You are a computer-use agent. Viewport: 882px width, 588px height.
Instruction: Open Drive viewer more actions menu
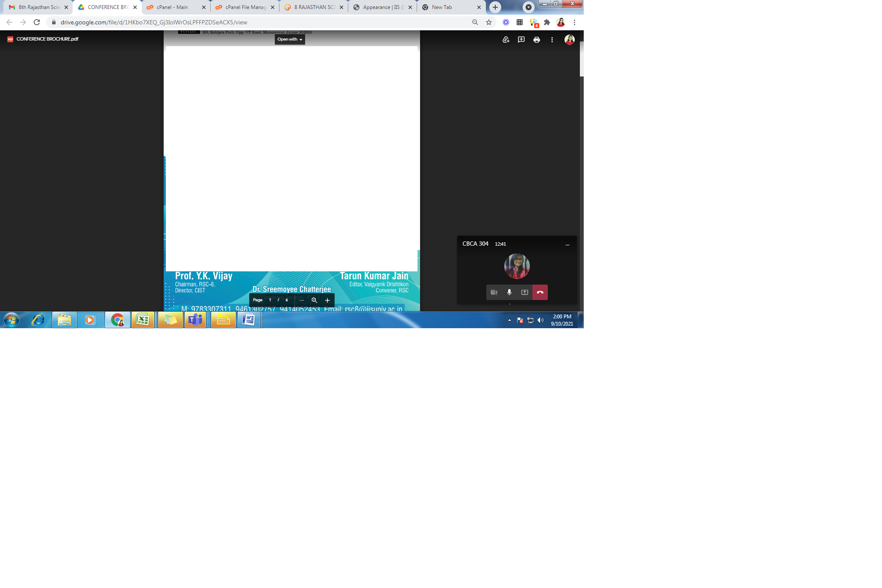click(x=552, y=40)
